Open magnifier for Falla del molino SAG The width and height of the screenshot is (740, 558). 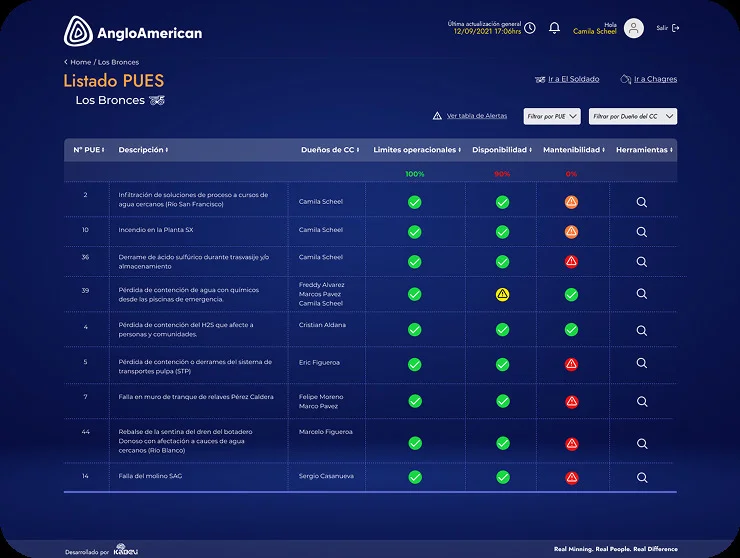coord(642,477)
